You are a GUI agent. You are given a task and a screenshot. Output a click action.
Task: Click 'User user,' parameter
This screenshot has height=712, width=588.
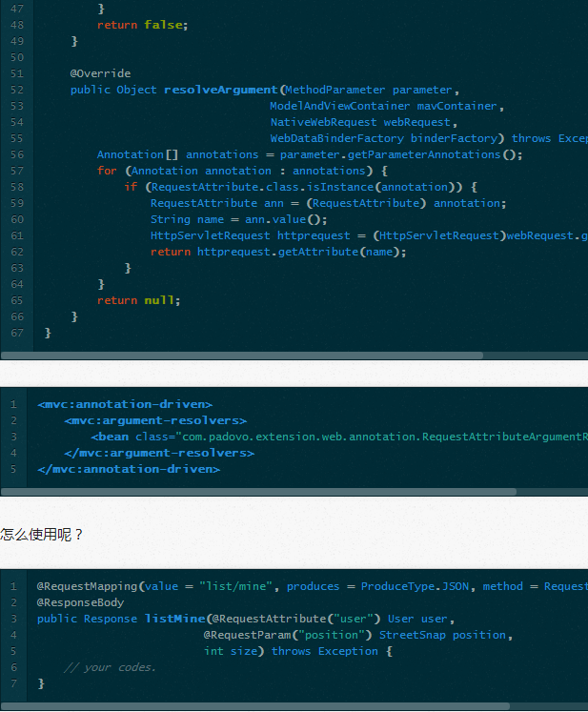pos(421,619)
